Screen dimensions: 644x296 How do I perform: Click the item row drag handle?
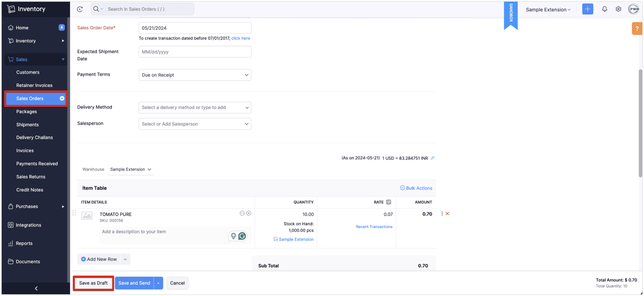pyautogui.click(x=74, y=213)
